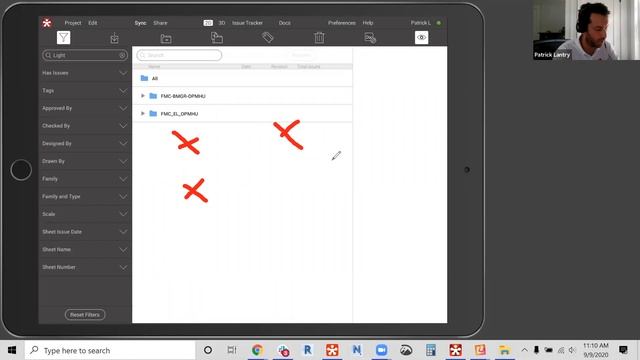This screenshot has width=640, height=360.
Task: Switch to 3D view
Action: (222, 23)
